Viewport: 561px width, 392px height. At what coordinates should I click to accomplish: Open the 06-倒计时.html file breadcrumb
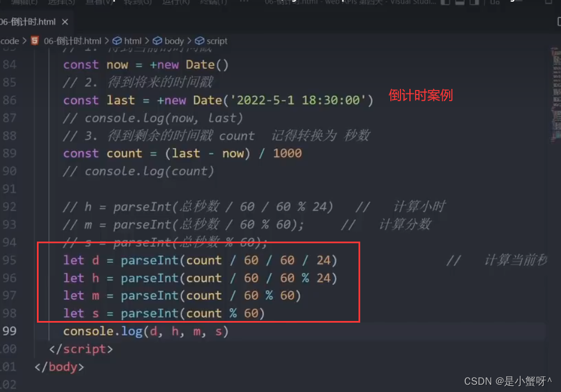point(72,41)
